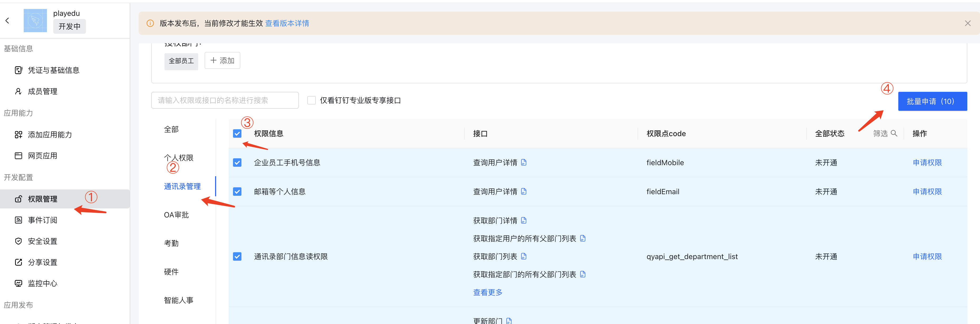Open doc icon for fieldEmail 查询用户详情
Screen dimensions: 980x324
[524, 192]
